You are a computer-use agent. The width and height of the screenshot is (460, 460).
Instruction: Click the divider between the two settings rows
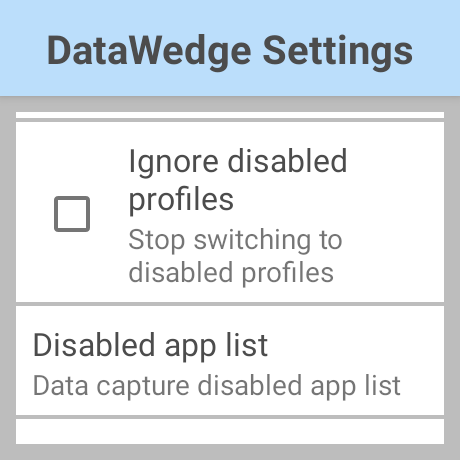[230, 304]
